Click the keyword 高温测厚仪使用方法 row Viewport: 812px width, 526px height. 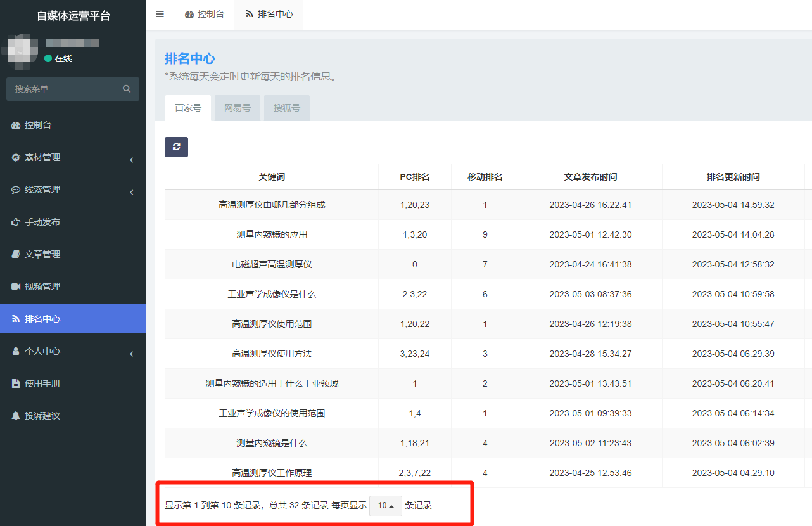click(x=272, y=354)
